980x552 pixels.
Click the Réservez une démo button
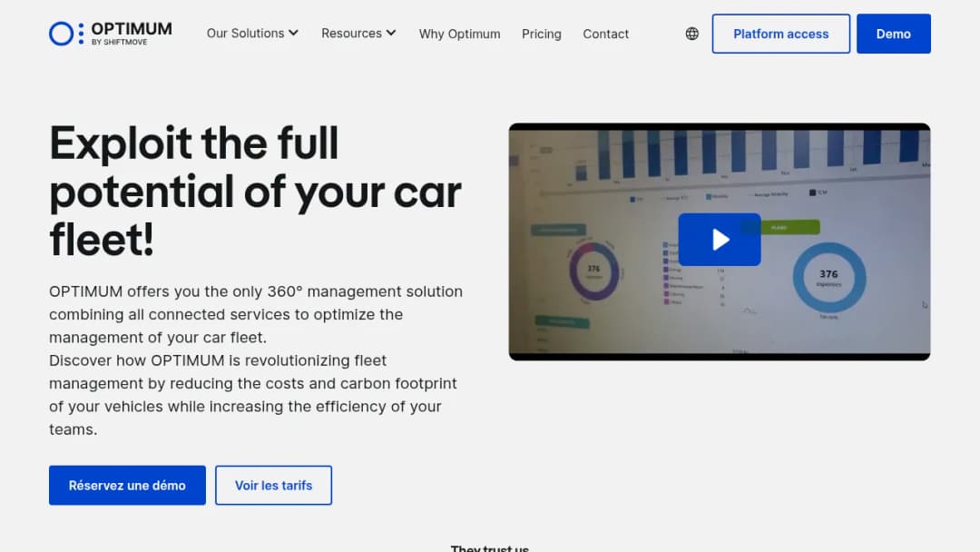pyautogui.click(x=128, y=485)
